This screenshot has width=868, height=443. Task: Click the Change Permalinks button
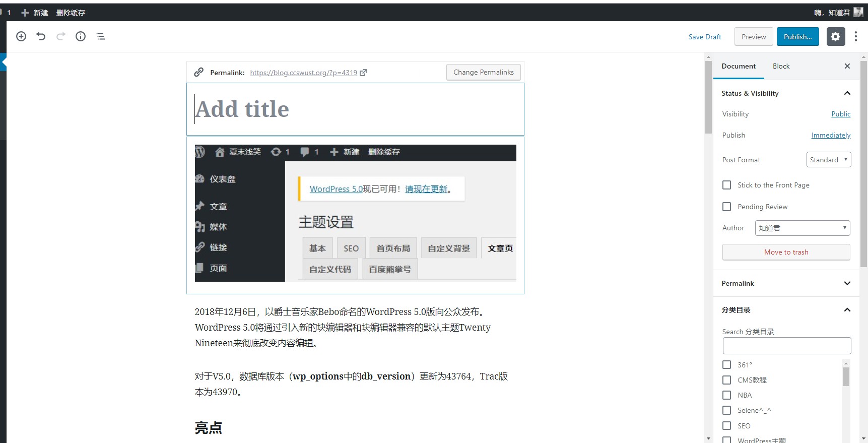pyautogui.click(x=484, y=72)
